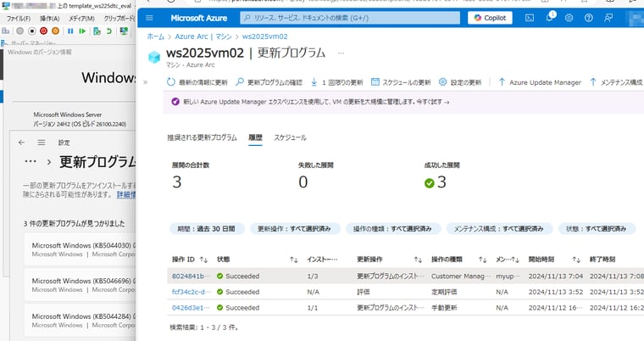Focus the Azure resource search box

tap(350, 18)
